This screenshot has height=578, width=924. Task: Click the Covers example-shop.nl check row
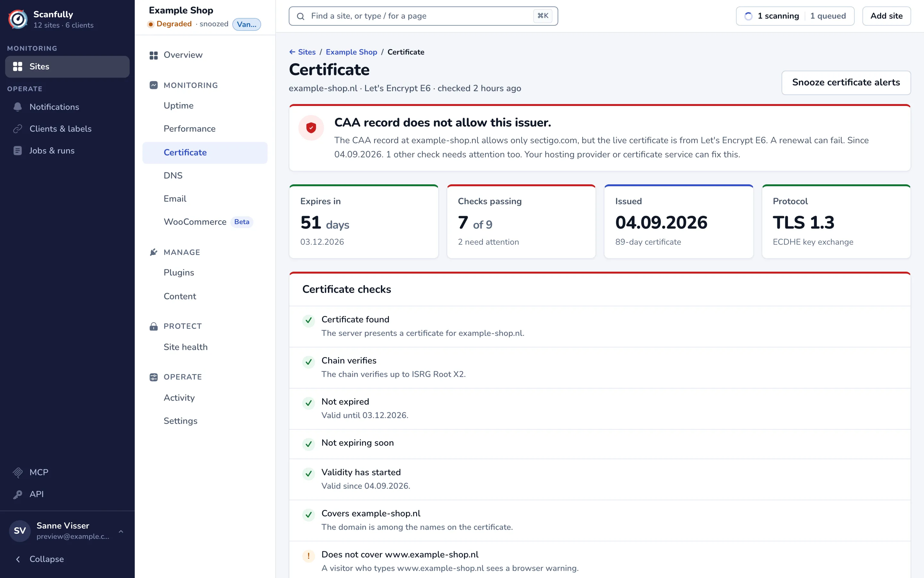[600, 520]
